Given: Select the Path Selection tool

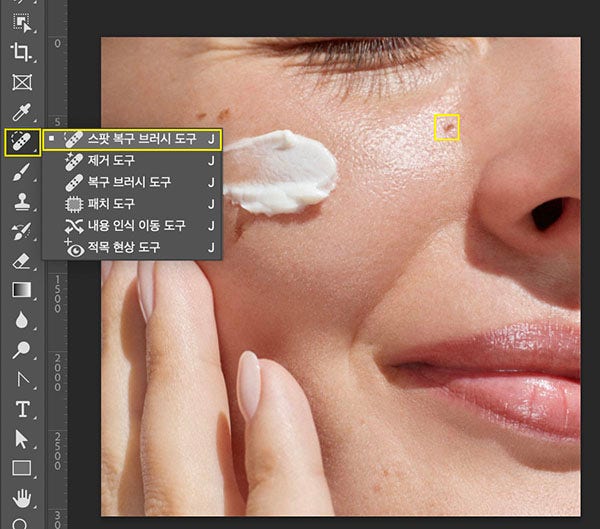Looking at the screenshot, I should 21,439.
